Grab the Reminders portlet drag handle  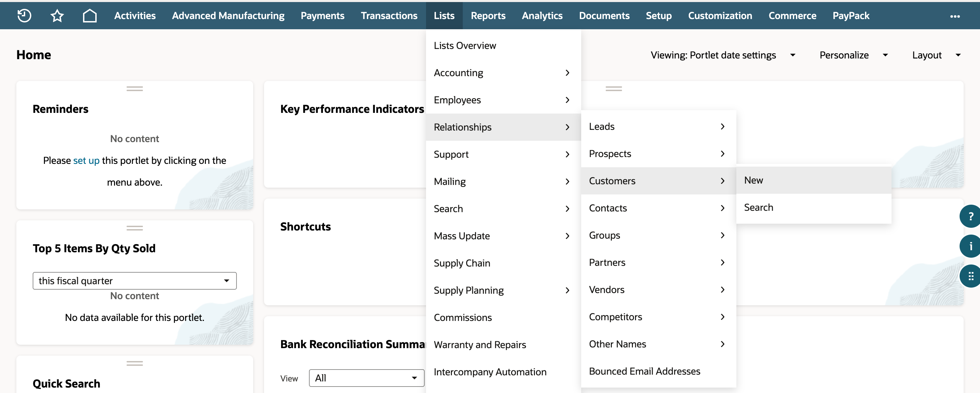click(x=135, y=88)
